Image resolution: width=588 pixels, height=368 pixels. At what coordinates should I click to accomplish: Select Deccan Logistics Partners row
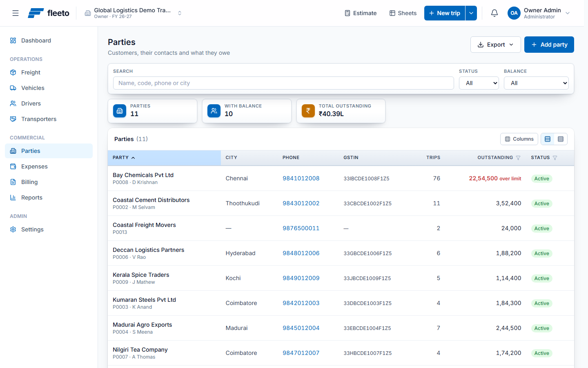pos(341,253)
